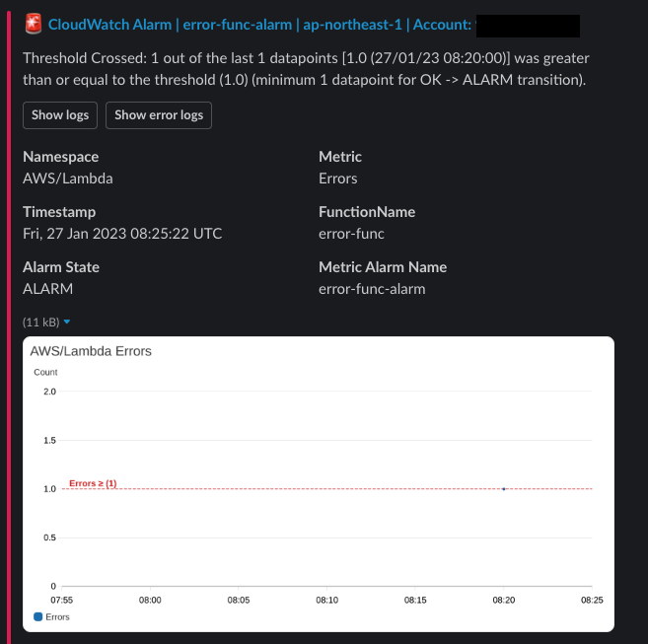Select the error-func-alarm Metric Alarm Name value
Image resolution: width=648 pixels, height=644 pixels.
click(372, 289)
